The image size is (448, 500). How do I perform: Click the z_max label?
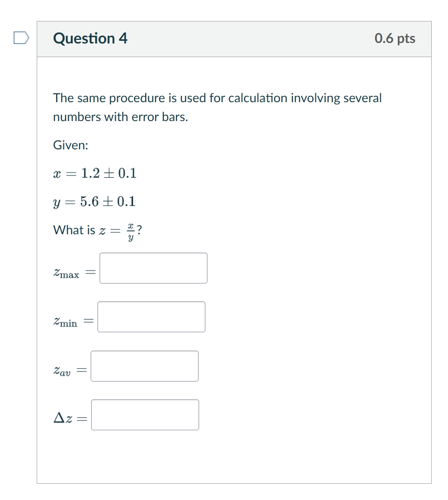click(68, 271)
